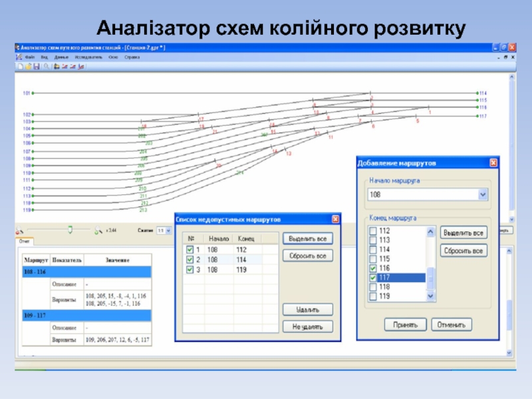Screen dimensions: 532x399
Task: Click the Значение column header
Action: 118,260
